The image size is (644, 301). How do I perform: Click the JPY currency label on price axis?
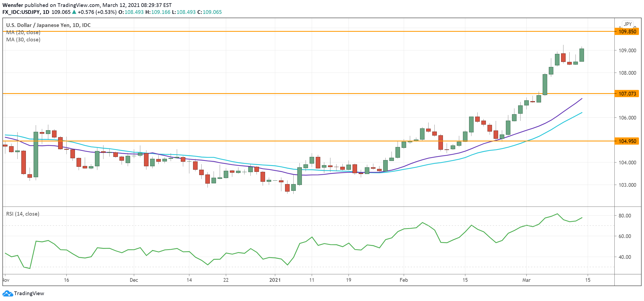point(628,24)
